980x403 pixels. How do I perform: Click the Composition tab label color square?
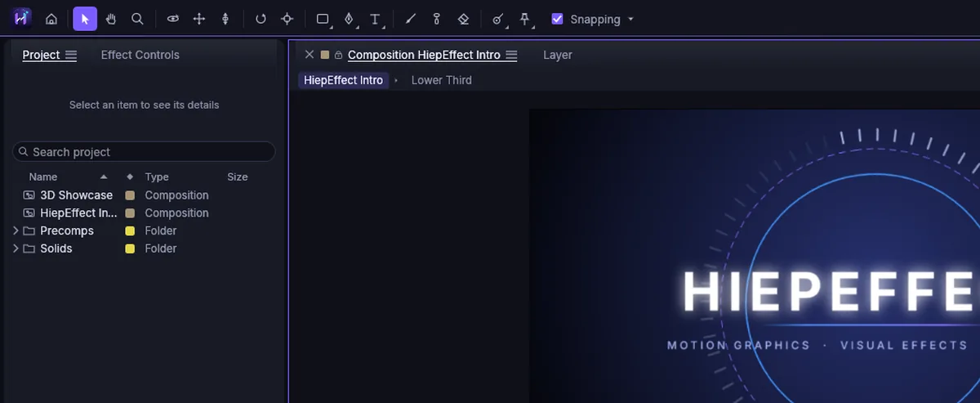325,55
